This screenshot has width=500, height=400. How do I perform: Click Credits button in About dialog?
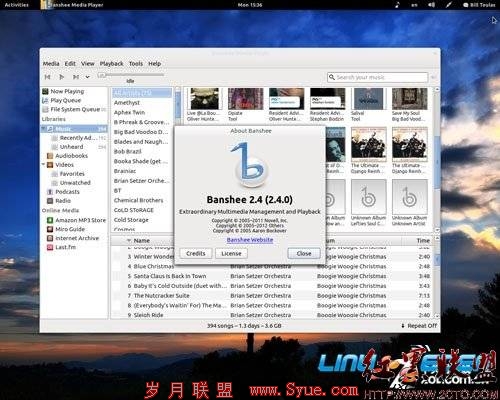196,253
